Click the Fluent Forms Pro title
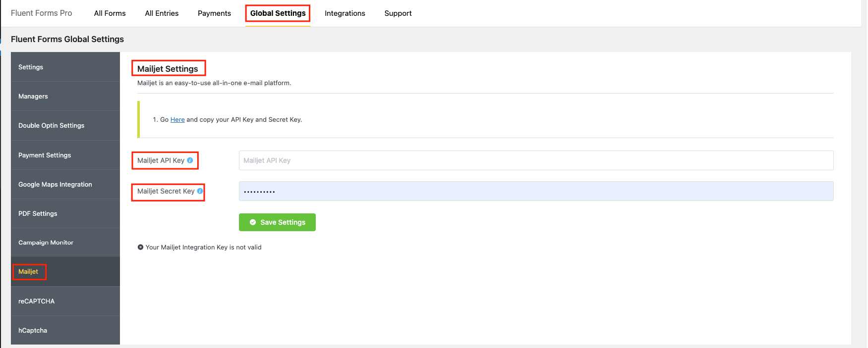 click(x=42, y=13)
